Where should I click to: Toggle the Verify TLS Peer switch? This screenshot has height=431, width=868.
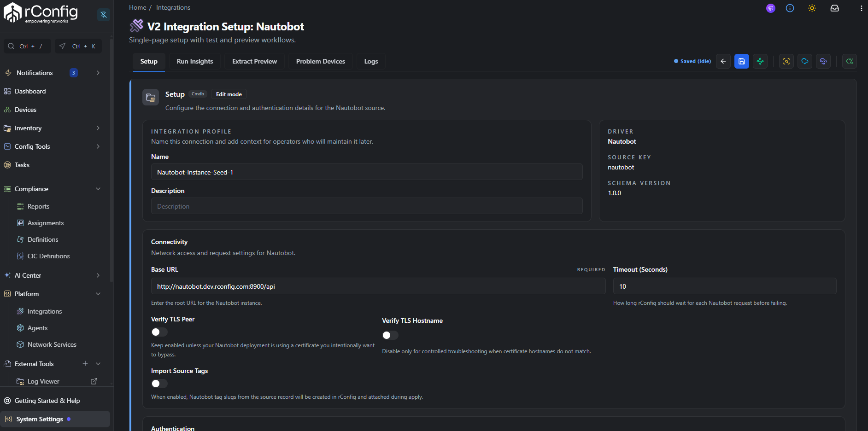pyautogui.click(x=159, y=332)
